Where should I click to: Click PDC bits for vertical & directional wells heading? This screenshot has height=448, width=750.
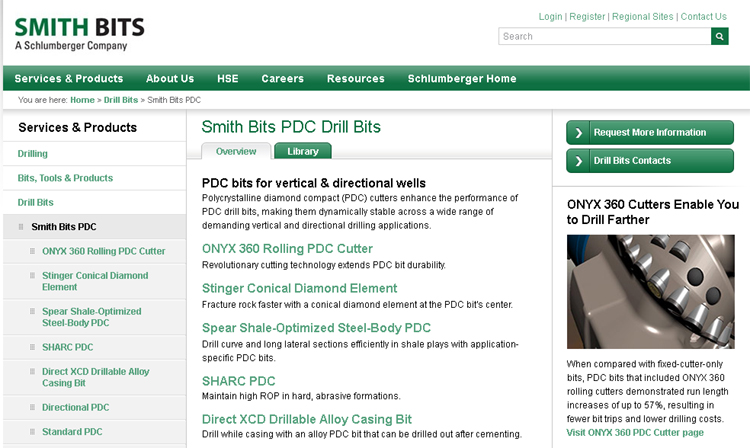tap(313, 183)
